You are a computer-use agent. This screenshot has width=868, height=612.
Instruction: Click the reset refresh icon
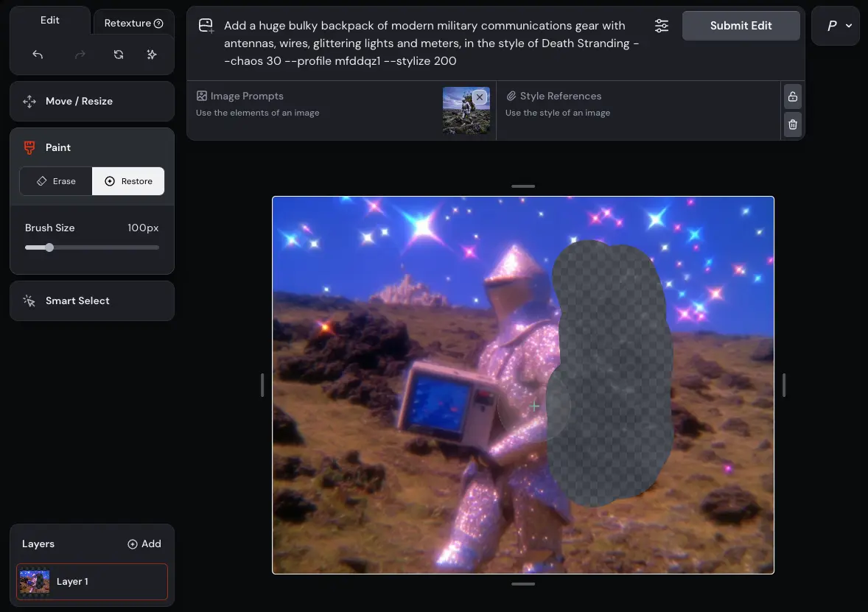pyautogui.click(x=118, y=54)
